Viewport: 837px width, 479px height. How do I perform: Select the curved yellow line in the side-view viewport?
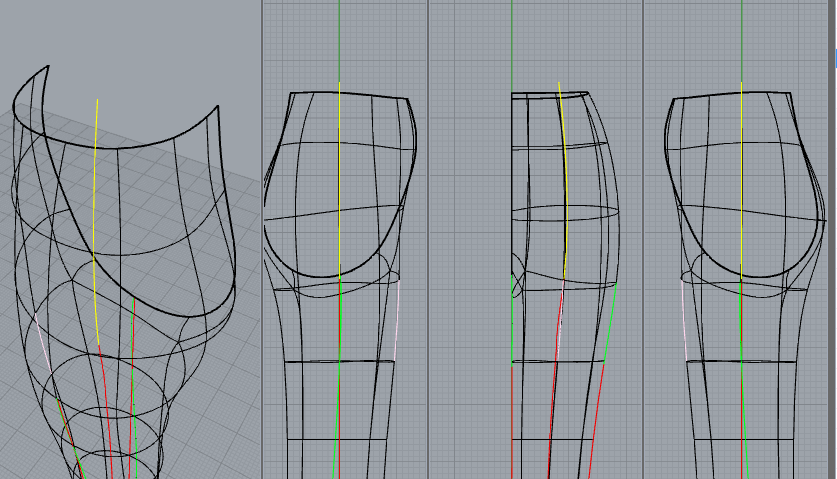(x=565, y=182)
